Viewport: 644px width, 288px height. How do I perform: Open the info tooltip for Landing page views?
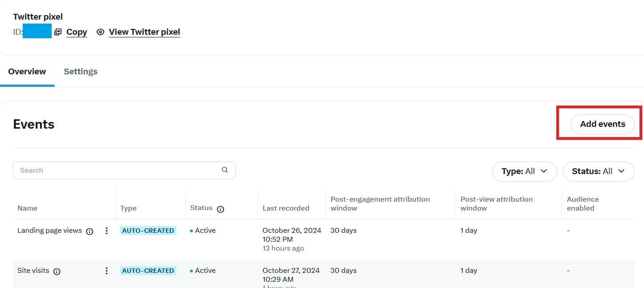click(90, 231)
